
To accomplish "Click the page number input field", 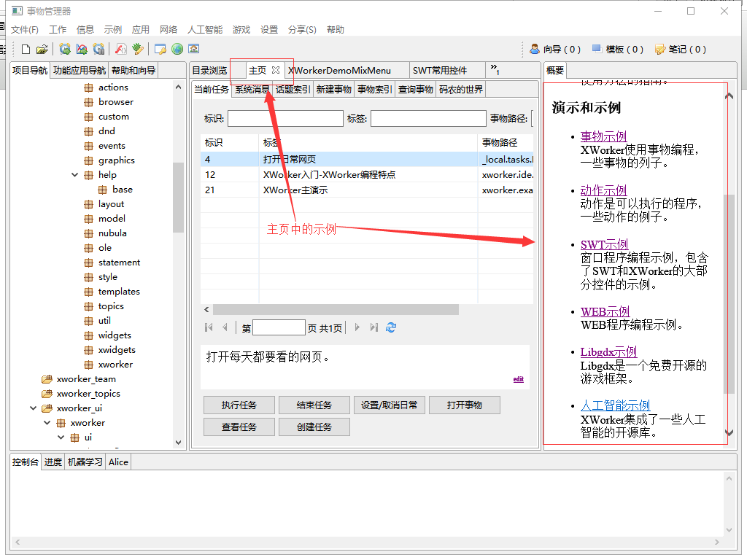I will tap(279, 327).
